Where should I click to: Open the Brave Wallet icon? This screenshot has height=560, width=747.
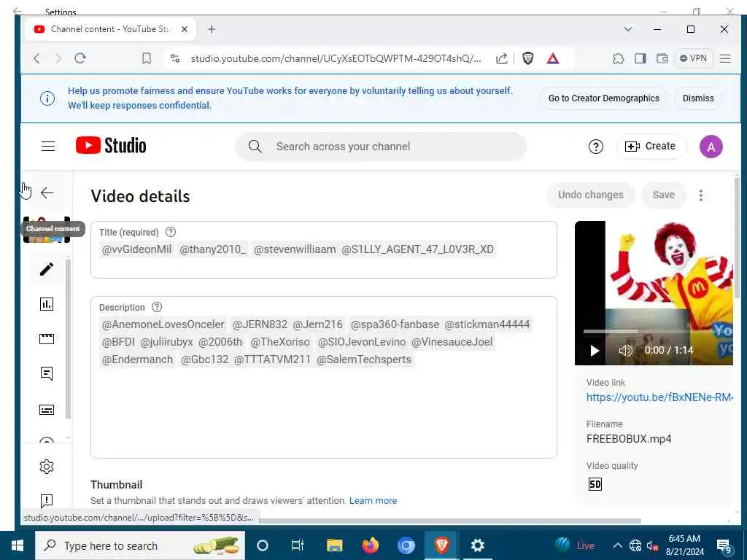pyautogui.click(x=662, y=58)
